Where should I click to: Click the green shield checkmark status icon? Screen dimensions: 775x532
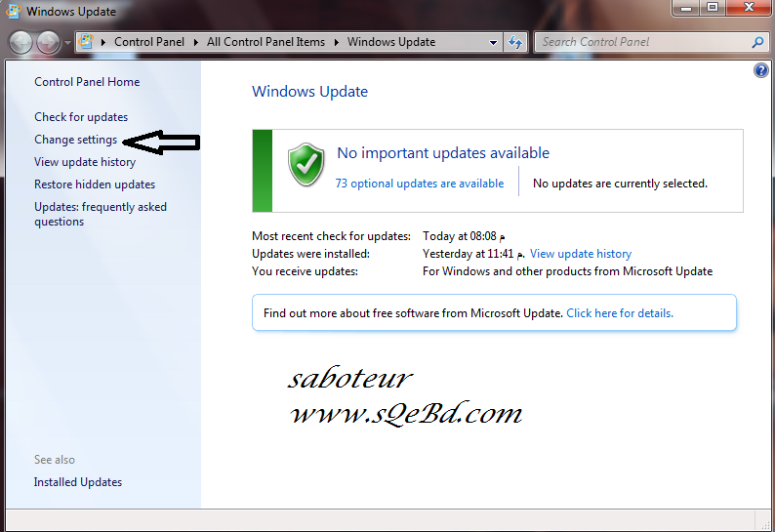(x=306, y=164)
